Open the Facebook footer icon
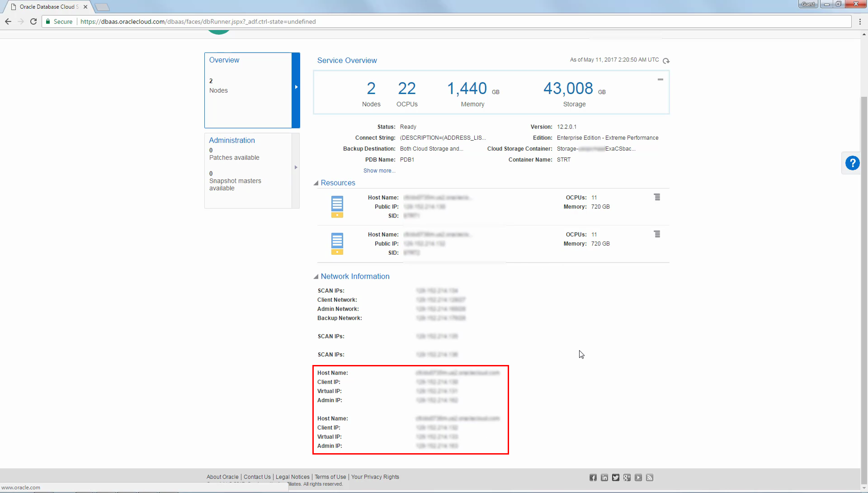868x493 pixels. point(593,478)
